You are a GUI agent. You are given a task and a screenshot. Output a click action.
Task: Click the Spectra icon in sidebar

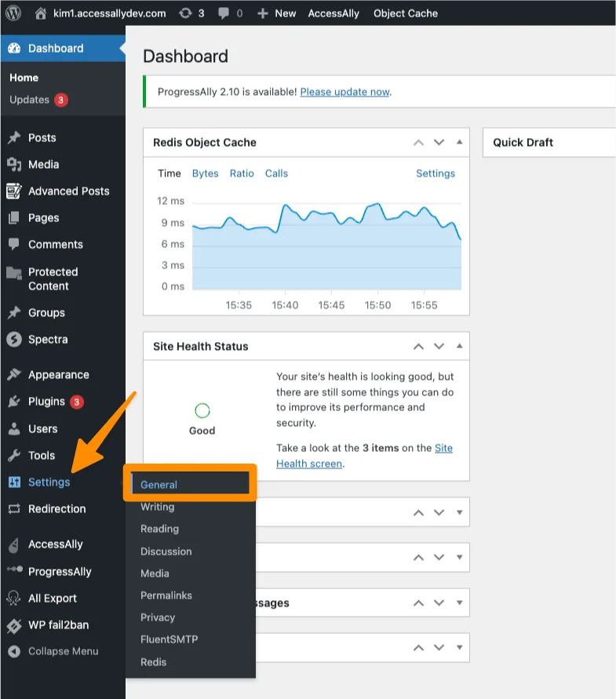coord(14,340)
